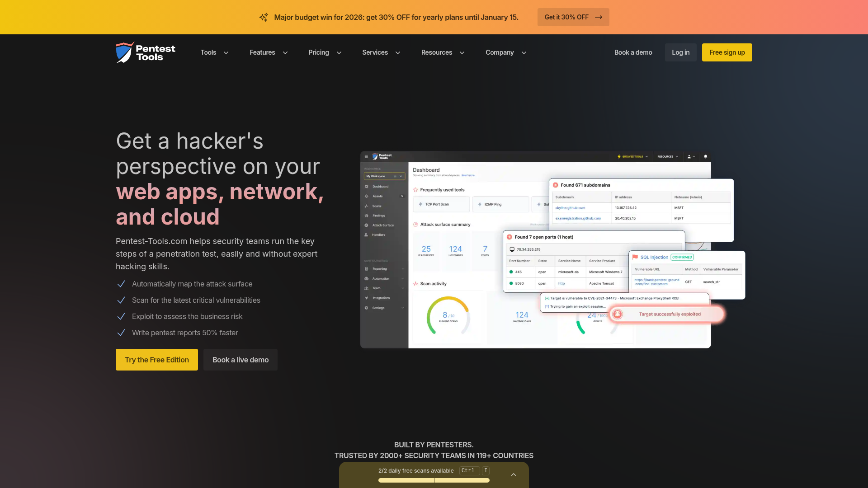868x488 pixels.
Task: Click Try the Free Edition
Action: point(157,360)
